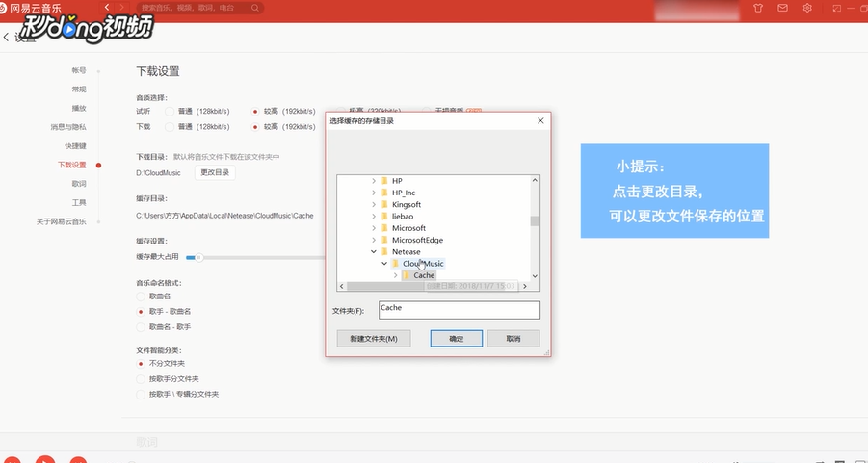
Task: Click the Cache folder icon
Action: (406, 275)
